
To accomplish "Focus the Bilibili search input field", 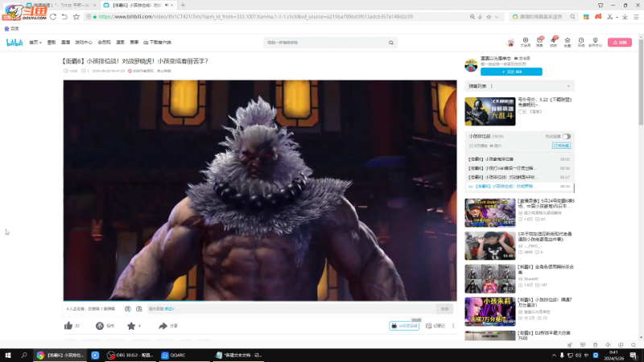I will coord(325,43).
